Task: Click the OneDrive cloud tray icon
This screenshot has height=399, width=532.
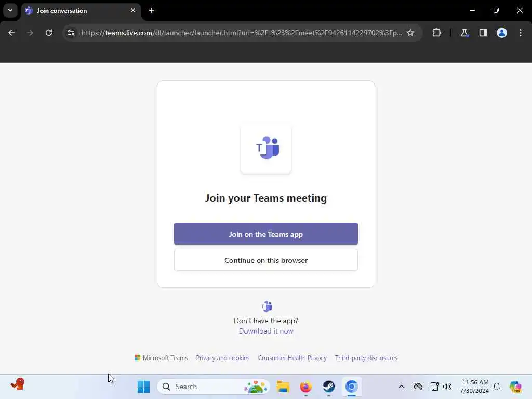Action: [x=418, y=387]
